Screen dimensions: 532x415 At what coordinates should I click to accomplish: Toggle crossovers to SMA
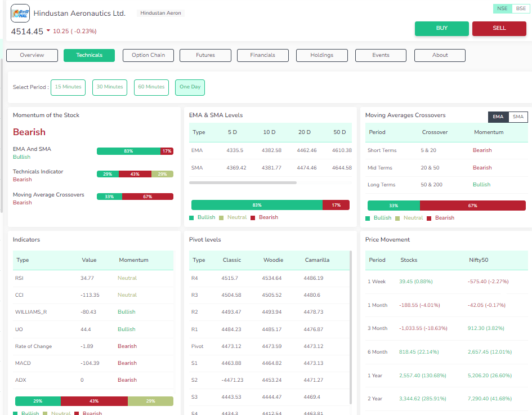click(x=518, y=117)
